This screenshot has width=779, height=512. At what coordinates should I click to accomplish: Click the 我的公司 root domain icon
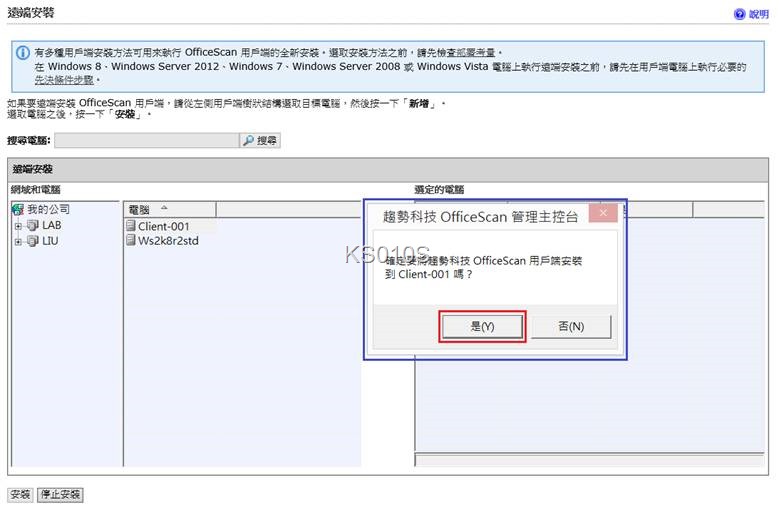point(18,210)
